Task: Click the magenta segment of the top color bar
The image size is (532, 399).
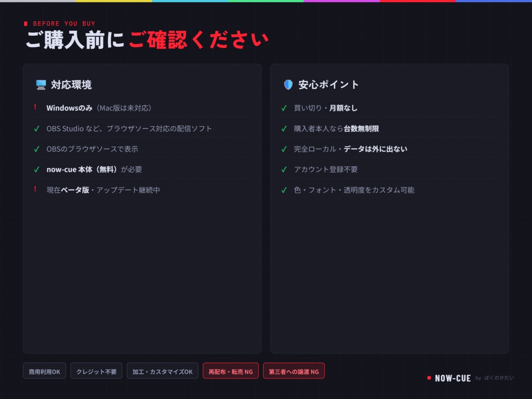Action: pyautogui.click(x=342, y=1)
